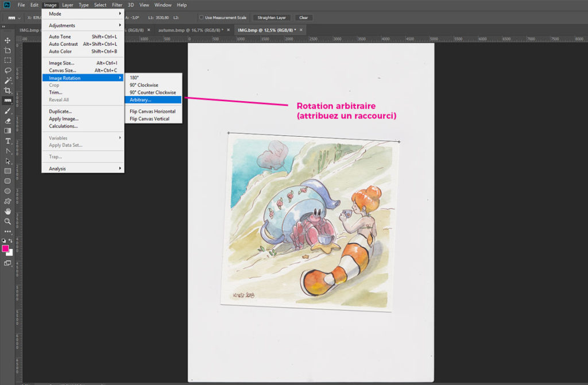
Task: Select the Lasso tool
Action: [x=7, y=70]
